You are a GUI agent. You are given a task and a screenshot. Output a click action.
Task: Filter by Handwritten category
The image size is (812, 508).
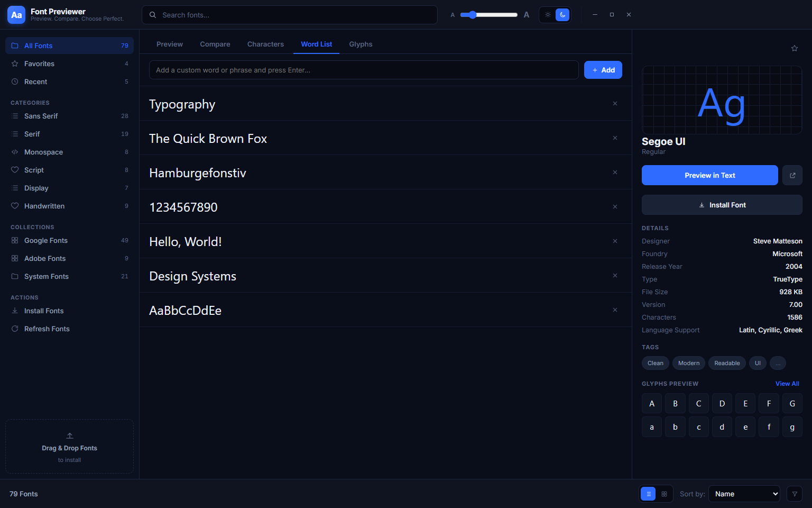[69, 206]
